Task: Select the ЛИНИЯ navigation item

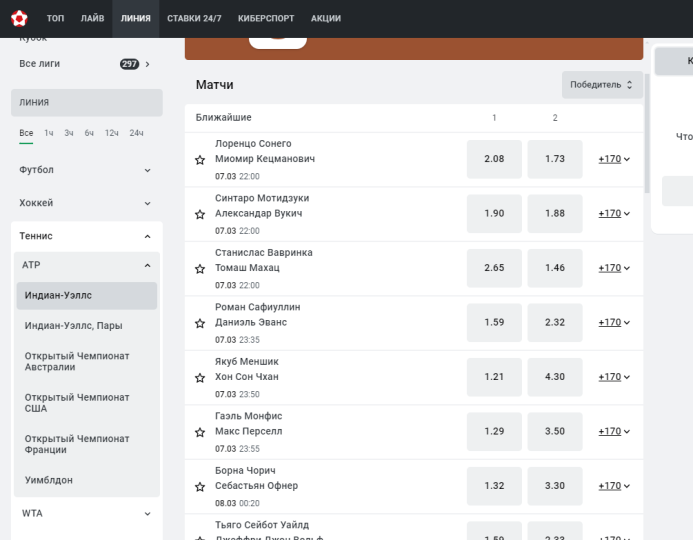Action: tap(136, 18)
